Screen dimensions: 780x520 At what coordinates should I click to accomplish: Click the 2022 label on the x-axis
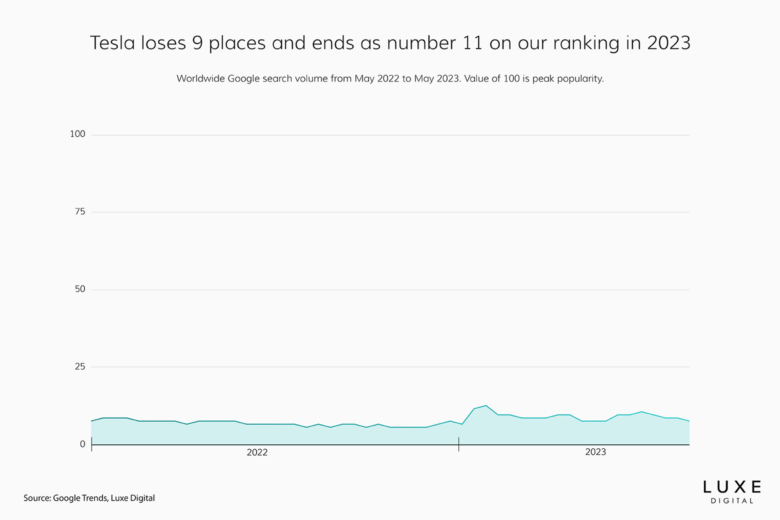257,453
